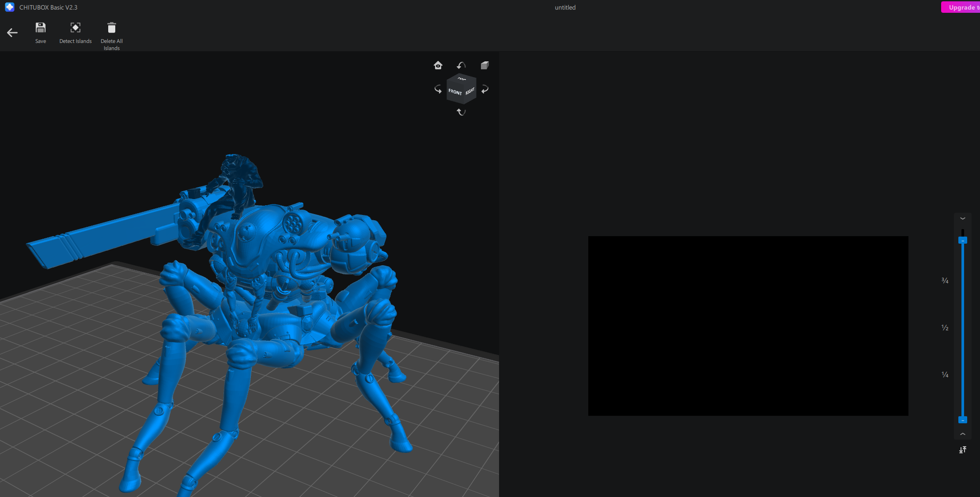980x497 pixels.
Task: Click the Delete All Islands icon
Action: (x=111, y=26)
